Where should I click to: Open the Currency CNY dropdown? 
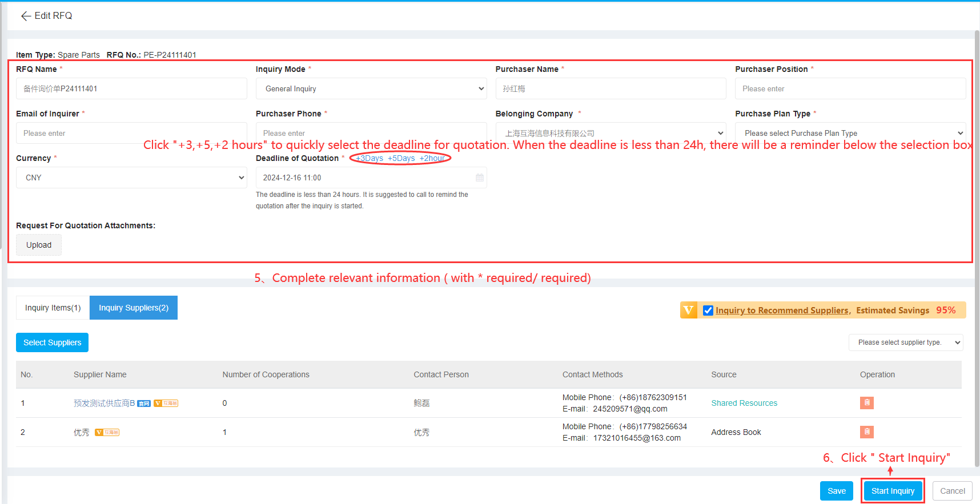[x=131, y=178]
